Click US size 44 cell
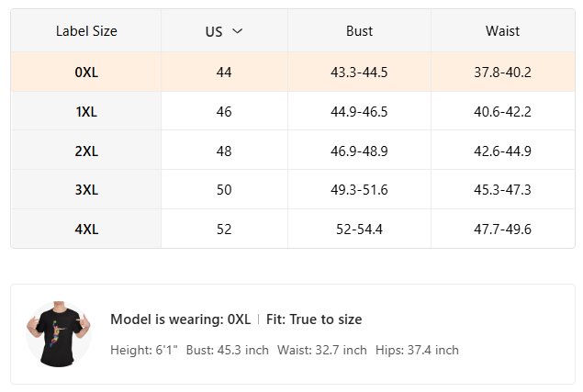583x392 pixels. pyautogui.click(x=224, y=72)
